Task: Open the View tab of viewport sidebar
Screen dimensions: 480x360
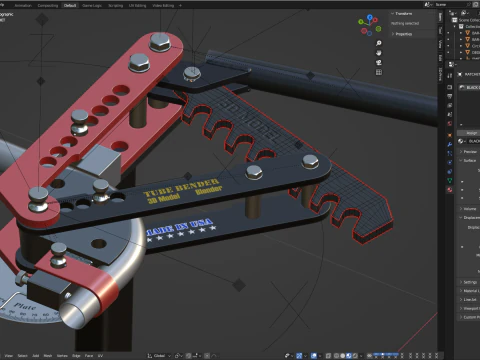Action: (440, 44)
